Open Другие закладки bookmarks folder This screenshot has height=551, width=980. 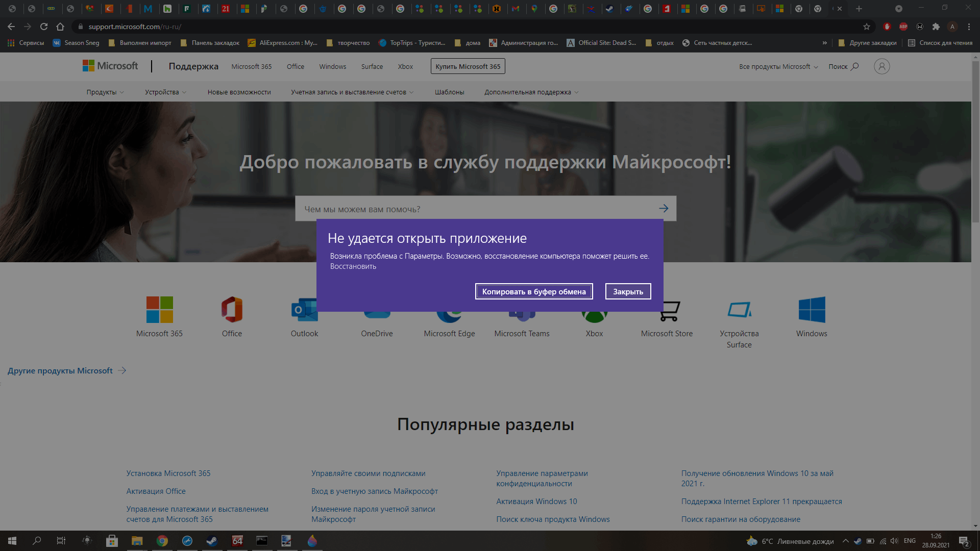(867, 43)
